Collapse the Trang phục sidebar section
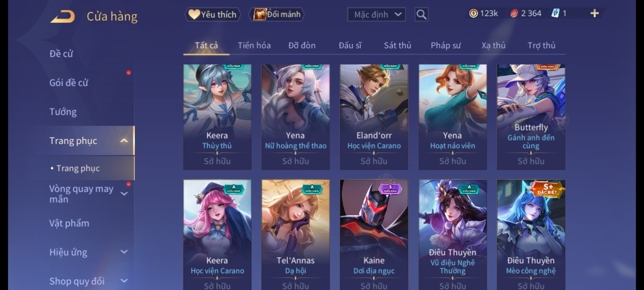This screenshot has width=644, height=290. tap(124, 140)
